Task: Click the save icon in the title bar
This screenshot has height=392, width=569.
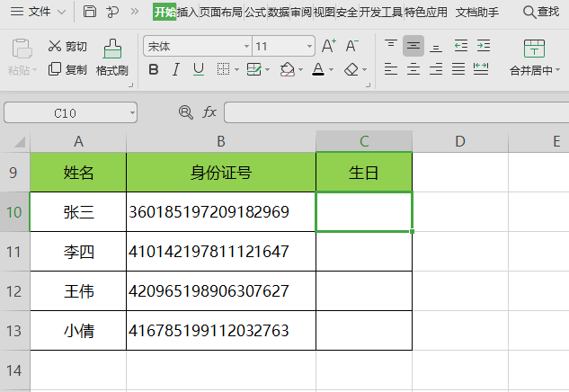Action: 89,12
